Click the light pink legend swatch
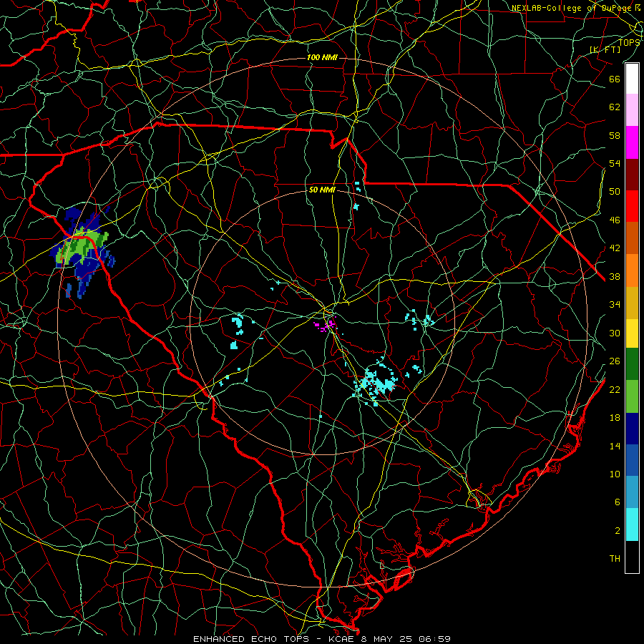This screenshot has height=644, width=644. coord(632,110)
